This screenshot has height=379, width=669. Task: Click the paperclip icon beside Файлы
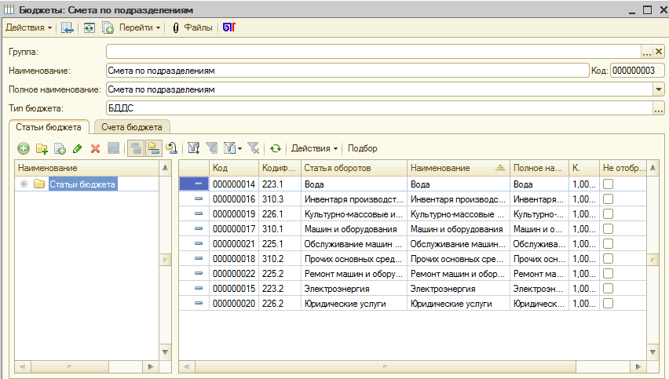pyautogui.click(x=175, y=28)
